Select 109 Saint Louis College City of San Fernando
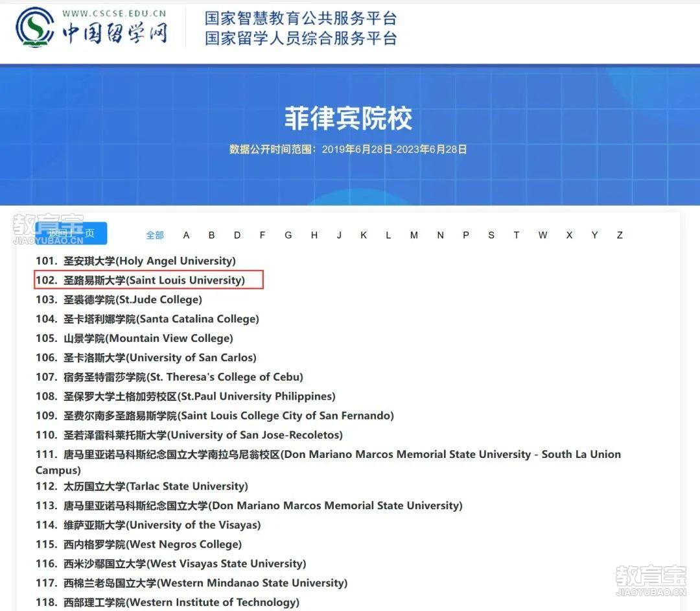This screenshot has height=611, width=700. [x=215, y=416]
